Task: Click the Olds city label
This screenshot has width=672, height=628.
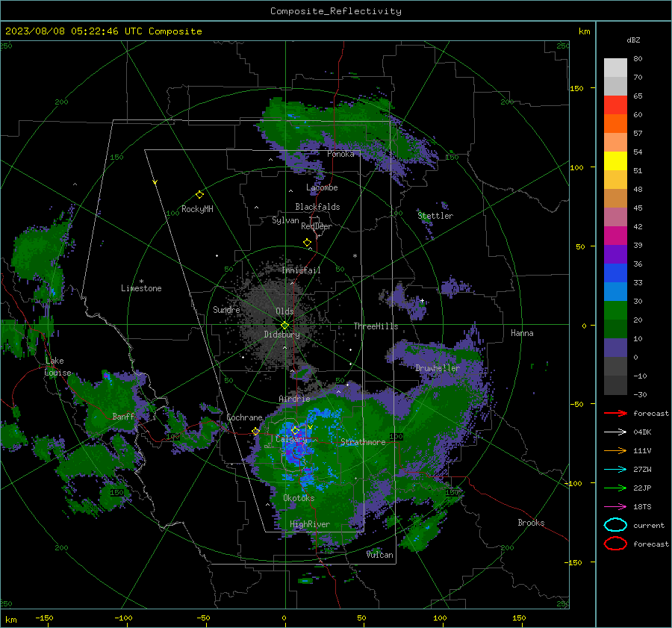Action: pyautogui.click(x=284, y=311)
